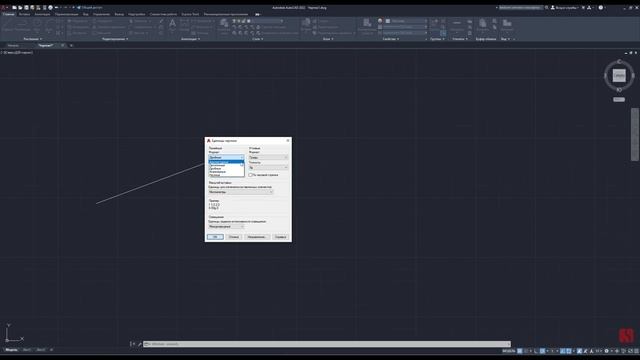Toggle grid display in the status bar
Screen dimensions: 640x360
pos(520,351)
